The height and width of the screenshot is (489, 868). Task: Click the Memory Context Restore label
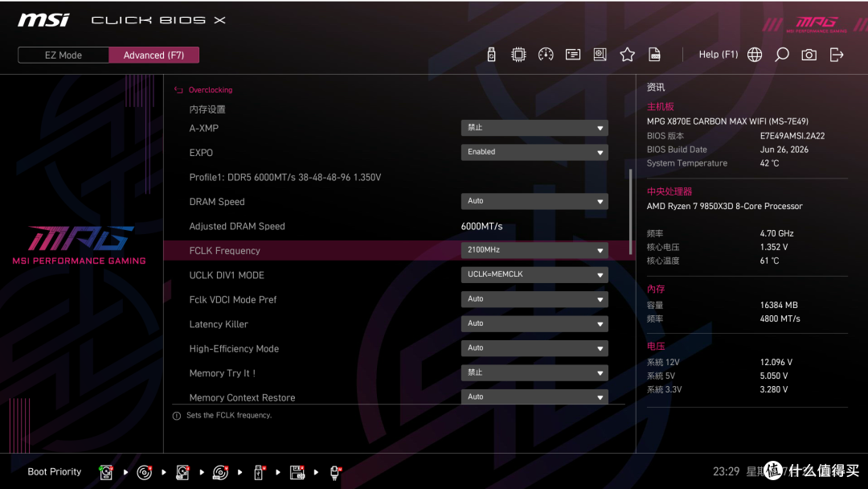242,397
